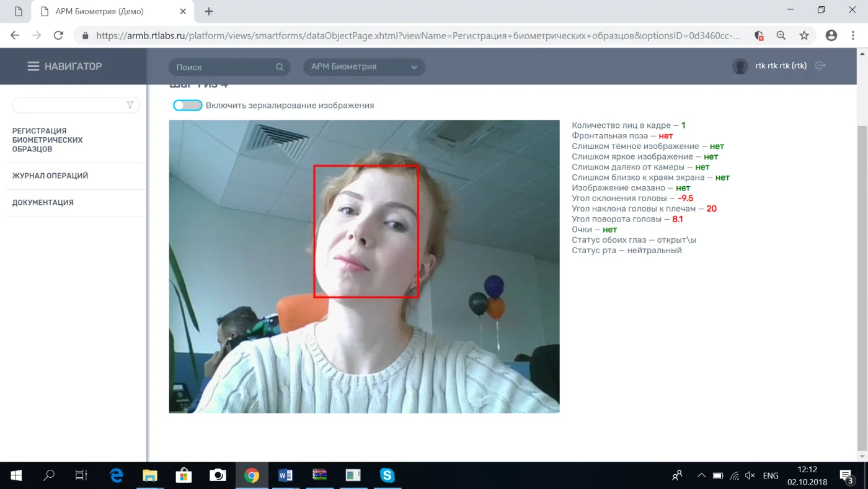This screenshot has width=868, height=489.
Task: Open Windows taskbar search
Action: pyautogui.click(x=48, y=475)
